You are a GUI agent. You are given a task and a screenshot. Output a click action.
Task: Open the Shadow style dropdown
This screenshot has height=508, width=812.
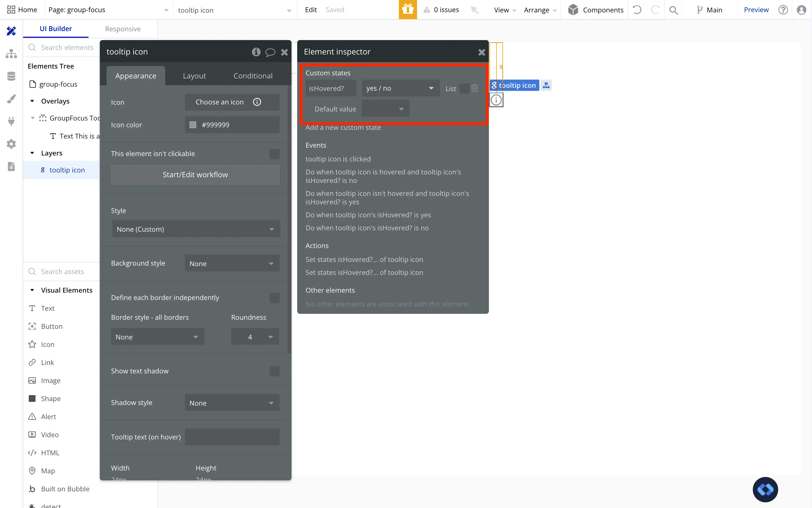232,402
